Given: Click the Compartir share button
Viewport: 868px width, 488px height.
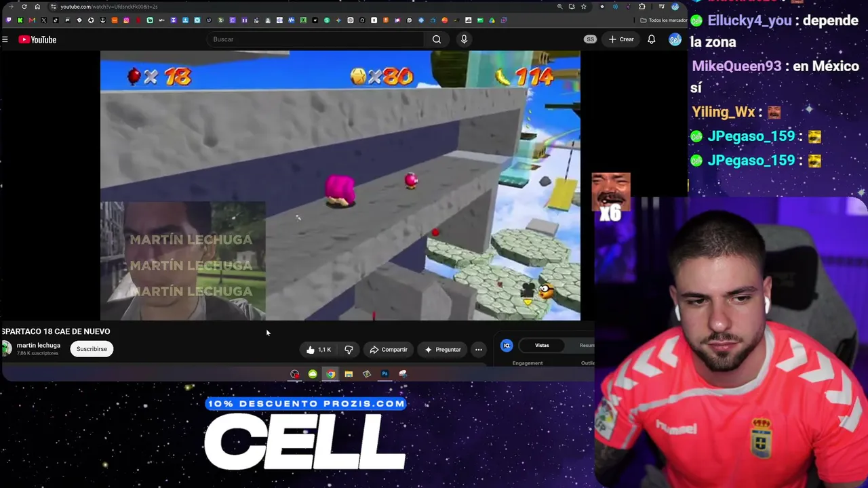Looking at the screenshot, I should (389, 350).
